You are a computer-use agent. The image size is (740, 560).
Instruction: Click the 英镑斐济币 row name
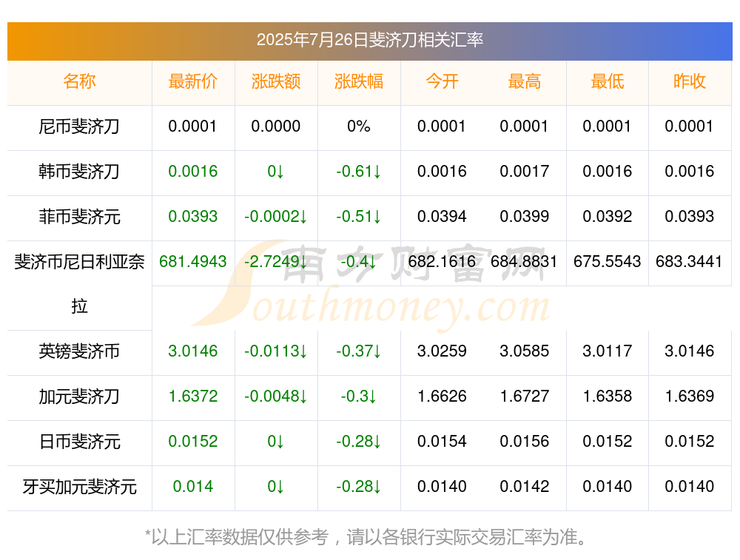(79, 351)
